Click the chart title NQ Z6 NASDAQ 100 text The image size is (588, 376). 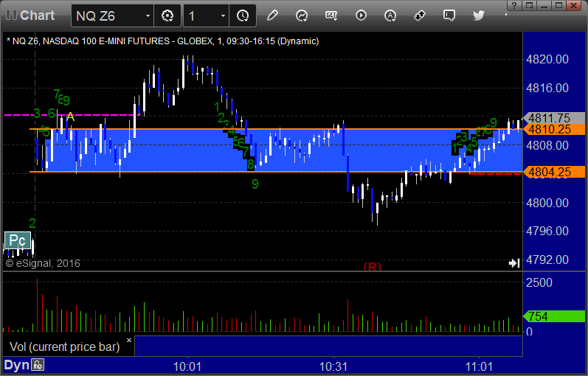pos(163,41)
